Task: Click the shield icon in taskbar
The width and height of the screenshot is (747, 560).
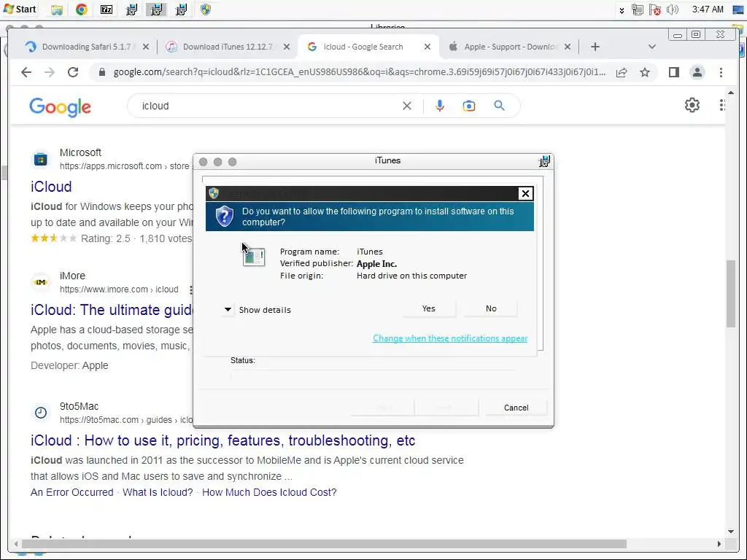Action: coord(206,9)
